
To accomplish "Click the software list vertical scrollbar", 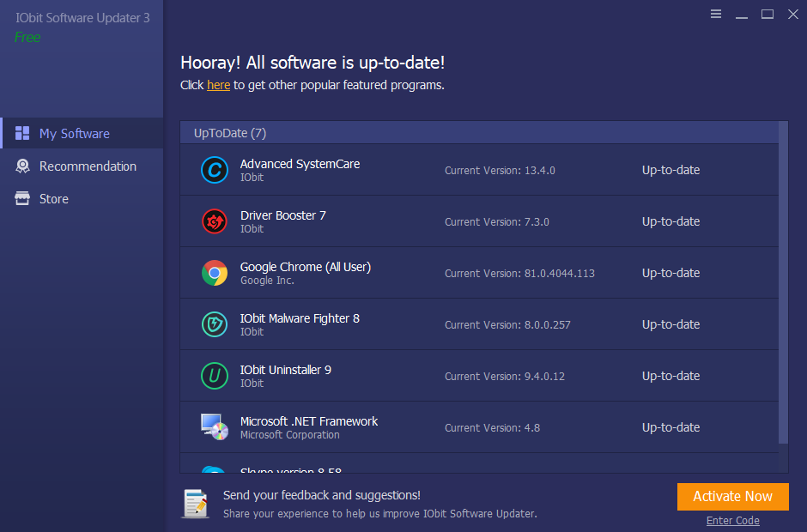I will pos(783,282).
